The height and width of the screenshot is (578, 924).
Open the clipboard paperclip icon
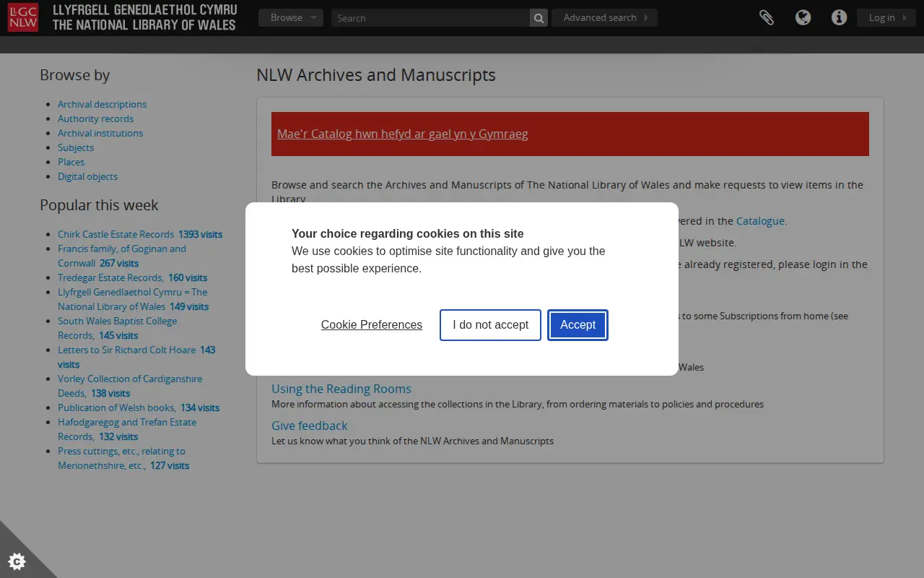[767, 18]
